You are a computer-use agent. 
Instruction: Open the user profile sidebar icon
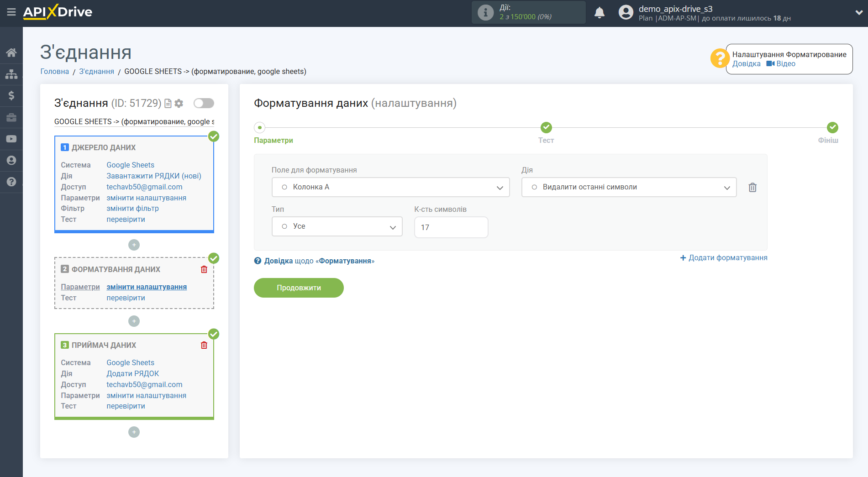(11, 160)
